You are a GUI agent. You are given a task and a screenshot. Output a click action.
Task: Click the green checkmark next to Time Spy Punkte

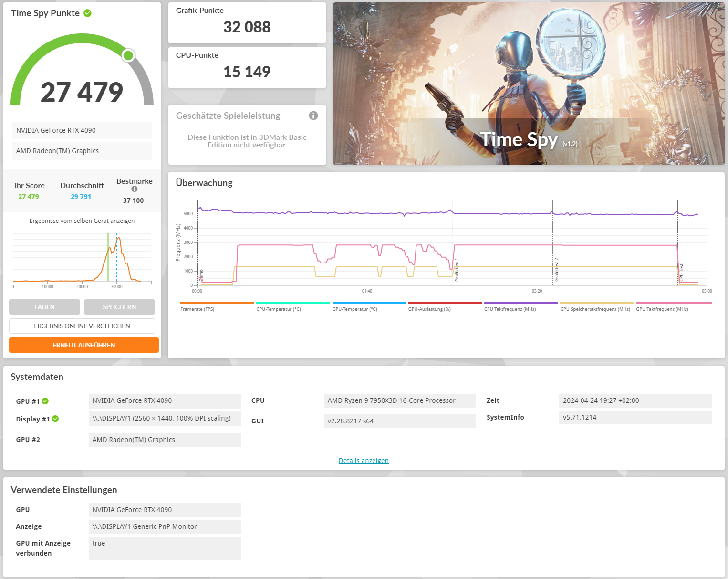click(88, 13)
